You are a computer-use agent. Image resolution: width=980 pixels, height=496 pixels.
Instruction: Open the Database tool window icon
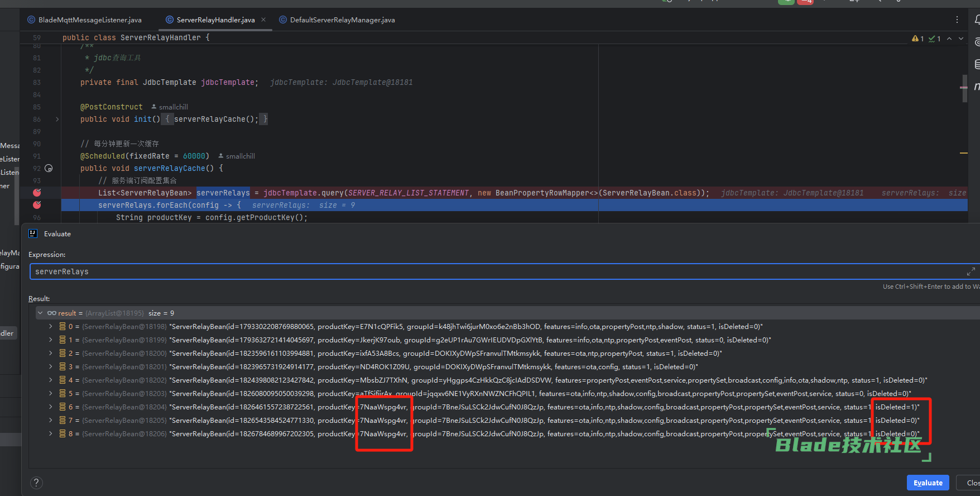pos(977,64)
